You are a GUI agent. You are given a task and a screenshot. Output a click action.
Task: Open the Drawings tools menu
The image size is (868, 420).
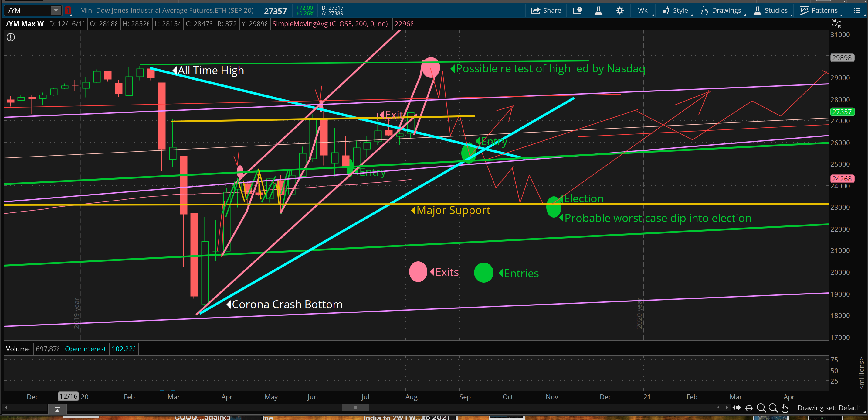click(x=721, y=10)
